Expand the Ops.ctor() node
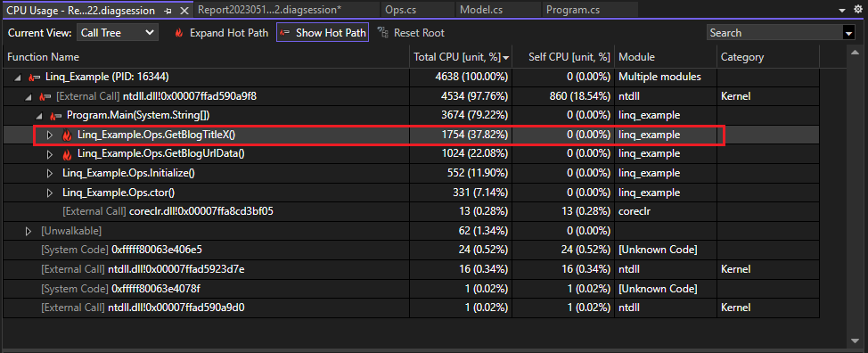The image size is (868, 353). click(50, 193)
